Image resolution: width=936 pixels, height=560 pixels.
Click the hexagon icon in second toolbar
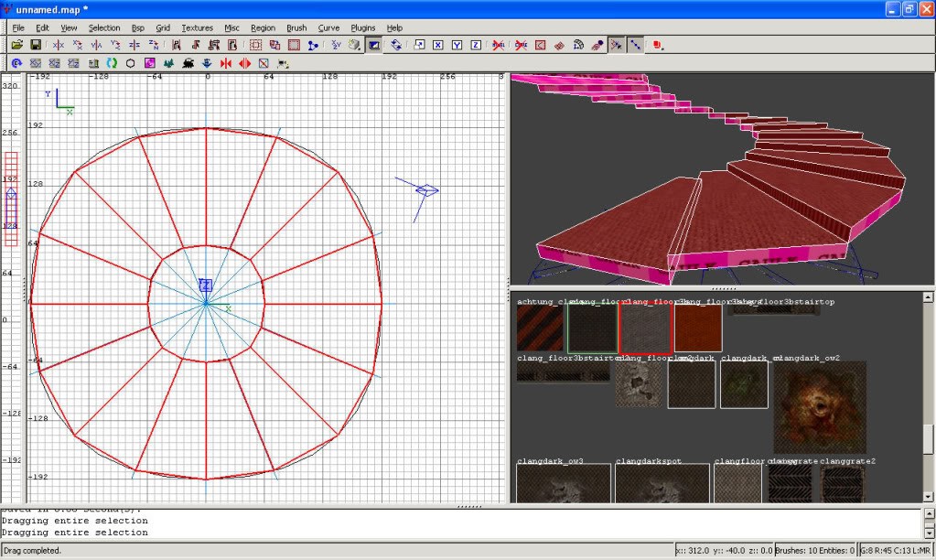[x=130, y=63]
